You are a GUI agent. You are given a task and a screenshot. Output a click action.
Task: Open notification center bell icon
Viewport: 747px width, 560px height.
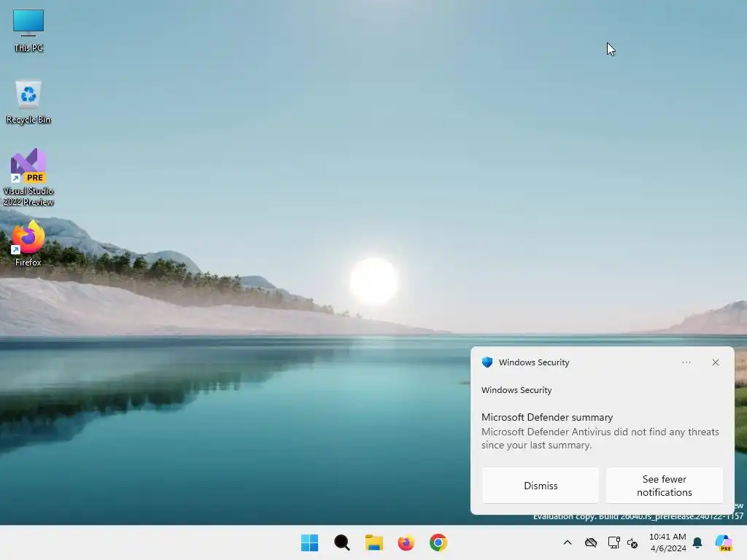(697, 542)
